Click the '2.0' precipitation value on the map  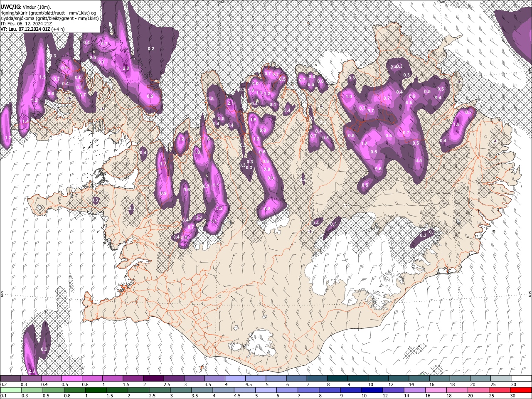126,68
